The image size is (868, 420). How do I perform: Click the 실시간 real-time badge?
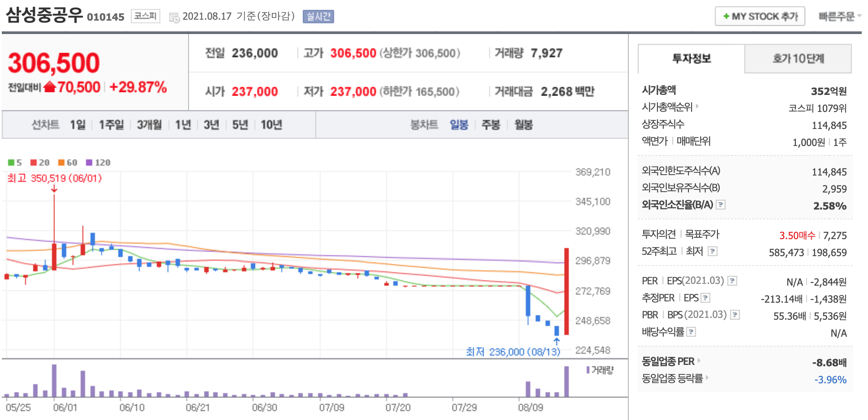click(318, 17)
